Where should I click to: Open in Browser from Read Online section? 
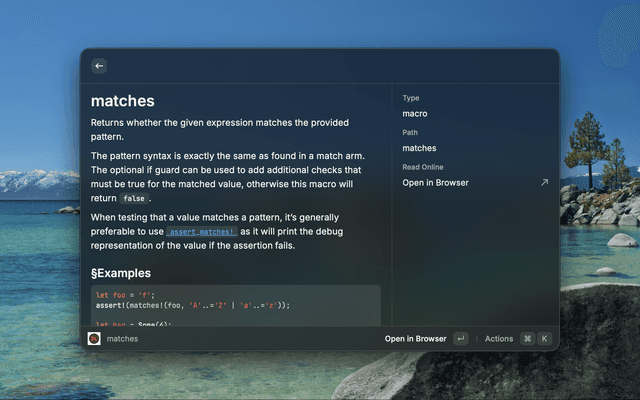click(x=435, y=183)
